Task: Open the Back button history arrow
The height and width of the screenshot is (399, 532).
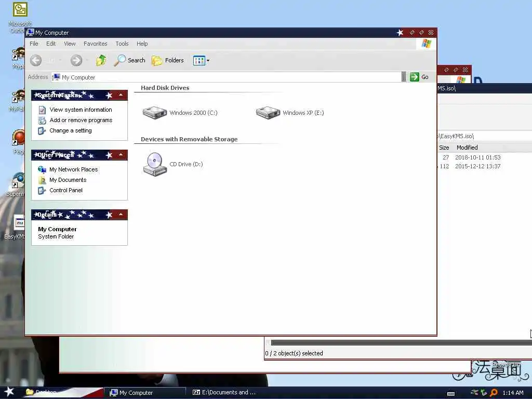Action: click(x=60, y=60)
